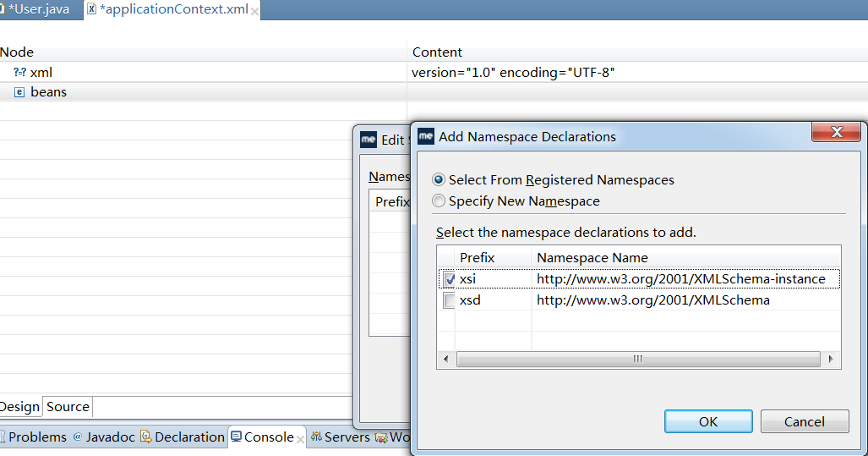Uncheck the xsi namespace checkbox
Viewport: 868px width, 456px height.
point(449,279)
